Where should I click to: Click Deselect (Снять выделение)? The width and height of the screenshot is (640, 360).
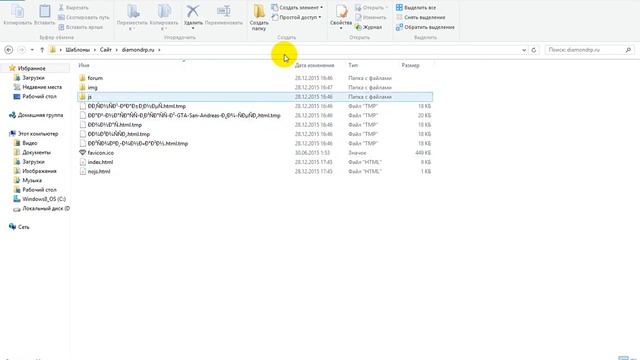(x=420, y=18)
